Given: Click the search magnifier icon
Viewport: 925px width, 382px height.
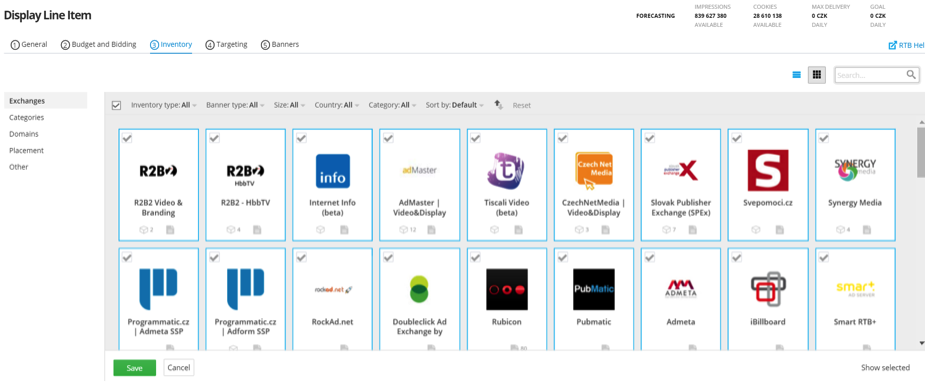Looking at the screenshot, I should coord(911,75).
